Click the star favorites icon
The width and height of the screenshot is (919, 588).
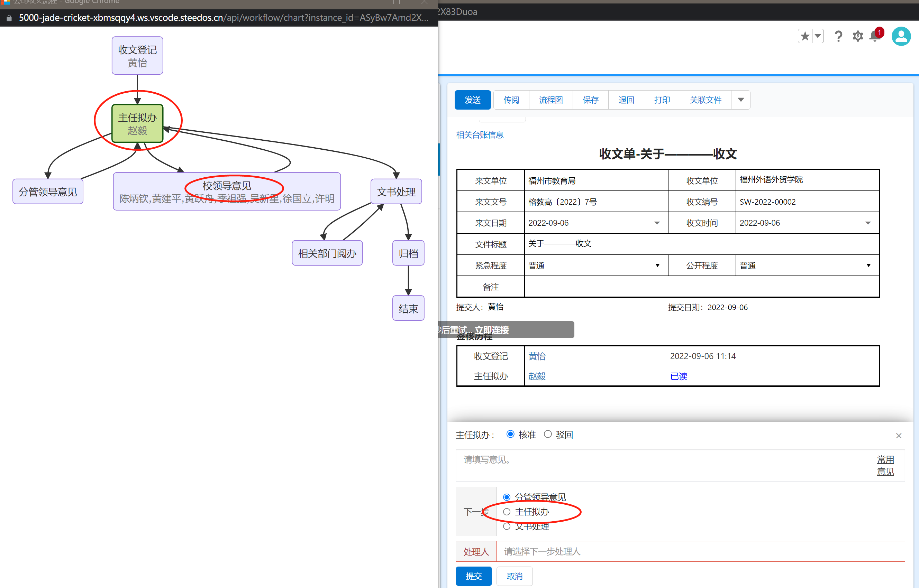pyautogui.click(x=805, y=36)
